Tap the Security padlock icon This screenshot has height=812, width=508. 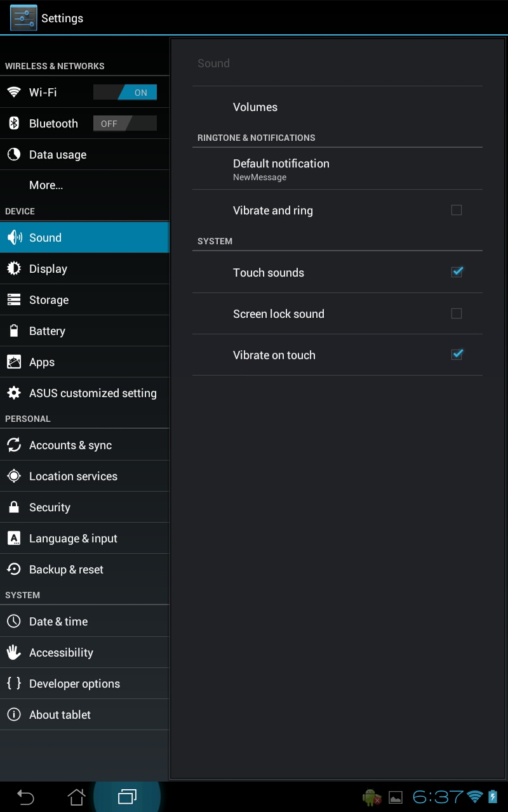coord(13,507)
